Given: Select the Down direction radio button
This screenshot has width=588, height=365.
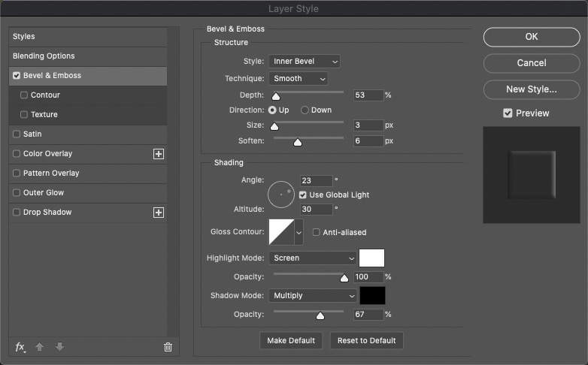Looking at the screenshot, I should click(x=305, y=110).
